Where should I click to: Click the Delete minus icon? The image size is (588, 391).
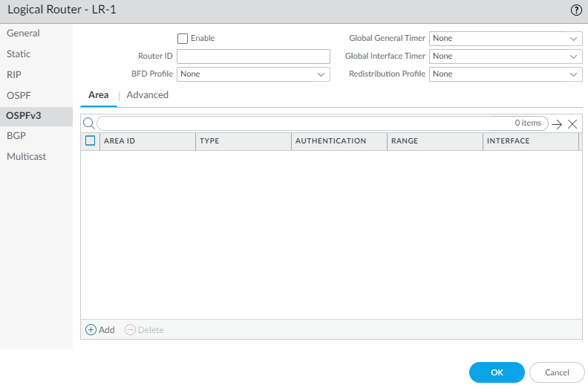point(131,329)
